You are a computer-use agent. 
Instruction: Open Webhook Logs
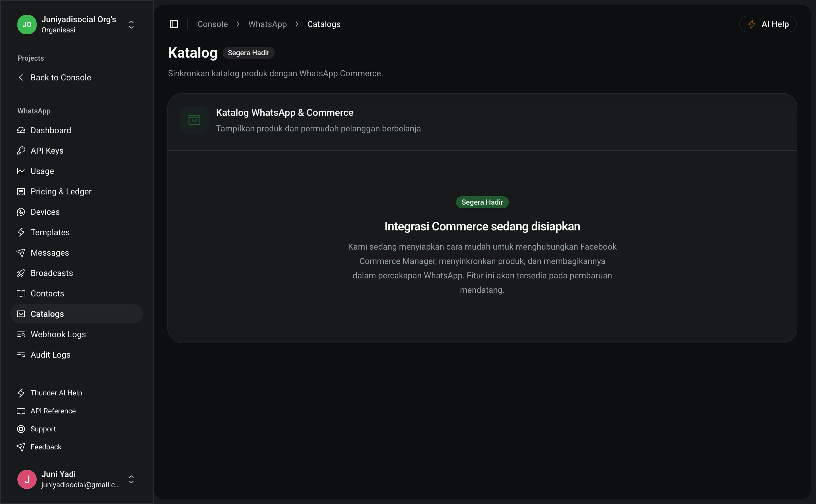coord(77,334)
